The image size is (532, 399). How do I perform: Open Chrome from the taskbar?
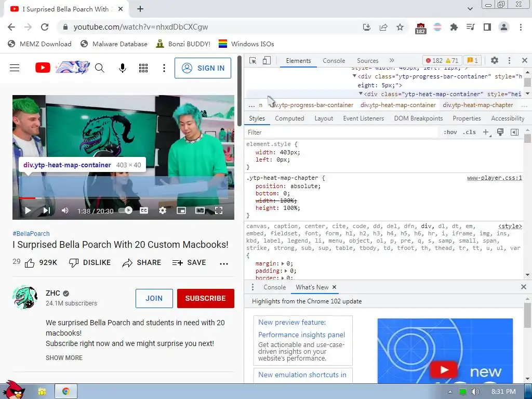(x=66, y=391)
